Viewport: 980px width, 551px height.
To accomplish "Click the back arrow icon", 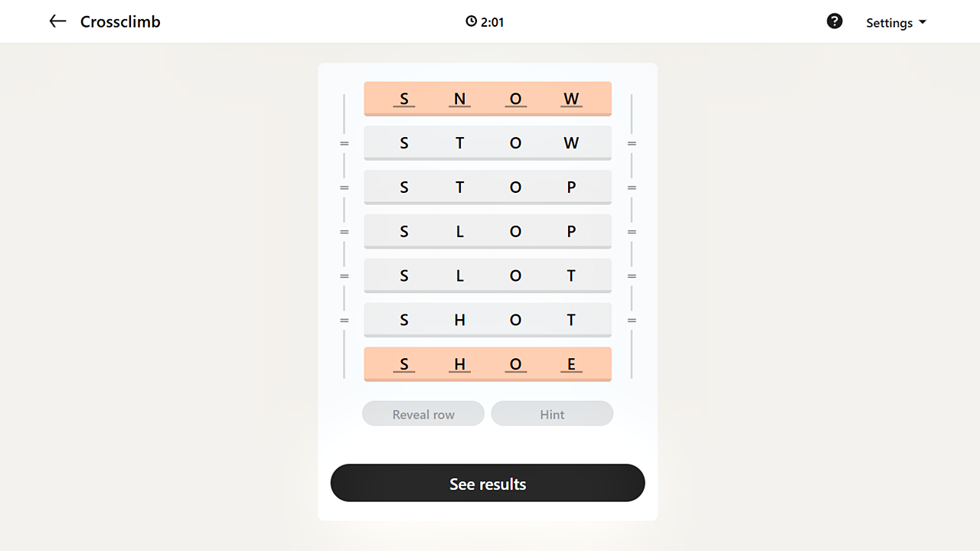I will tap(57, 21).
